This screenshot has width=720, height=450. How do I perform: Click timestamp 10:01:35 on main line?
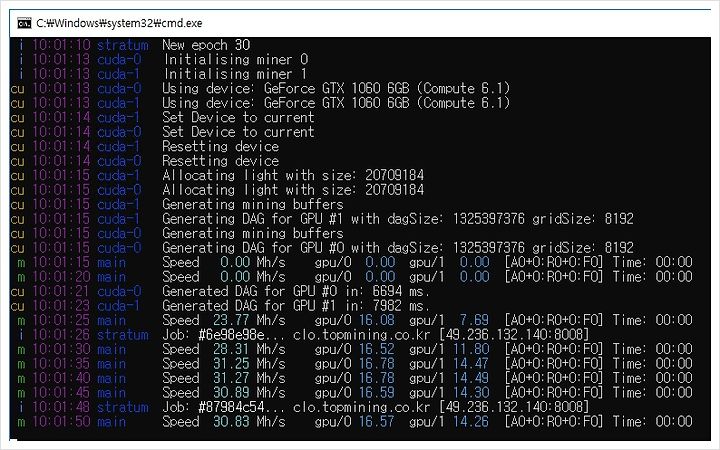[62, 364]
